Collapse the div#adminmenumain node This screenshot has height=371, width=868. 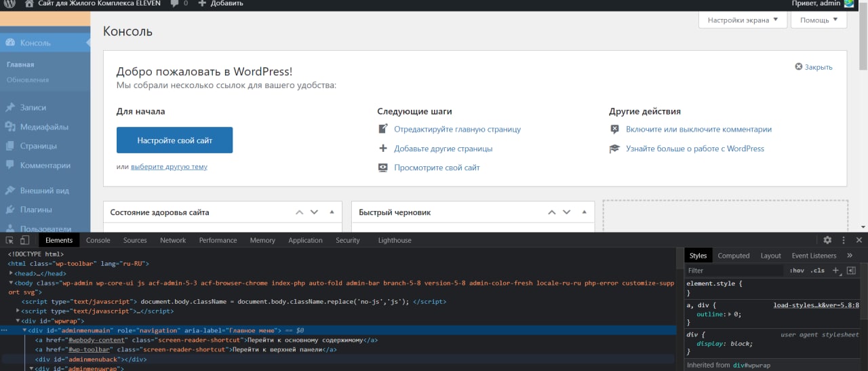[25, 330]
